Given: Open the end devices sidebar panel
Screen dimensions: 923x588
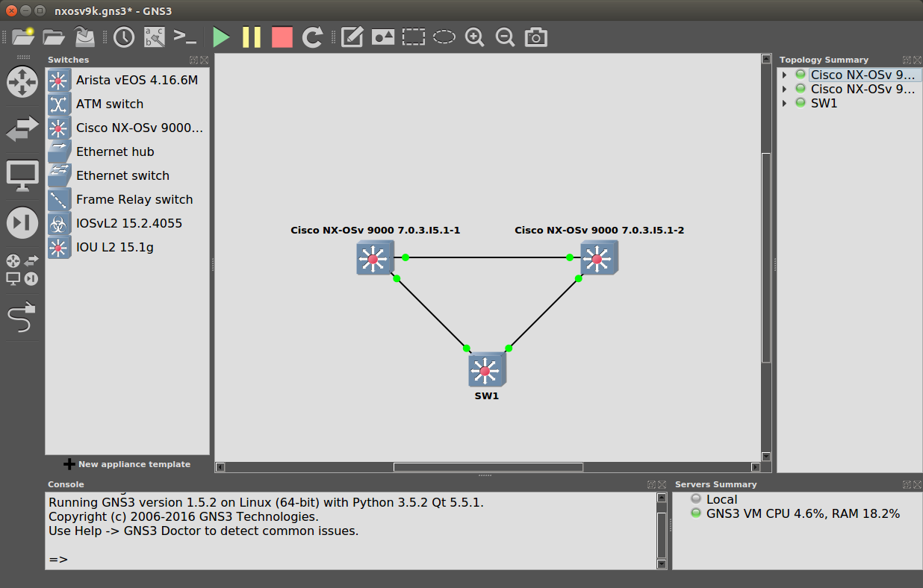Looking at the screenshot, I should point(22,175).
